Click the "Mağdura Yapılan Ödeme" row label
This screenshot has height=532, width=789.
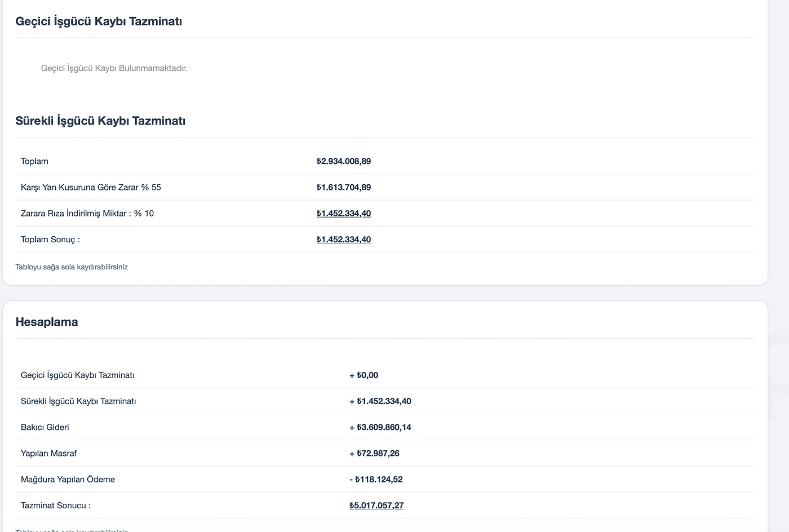(x=68, y=480)
